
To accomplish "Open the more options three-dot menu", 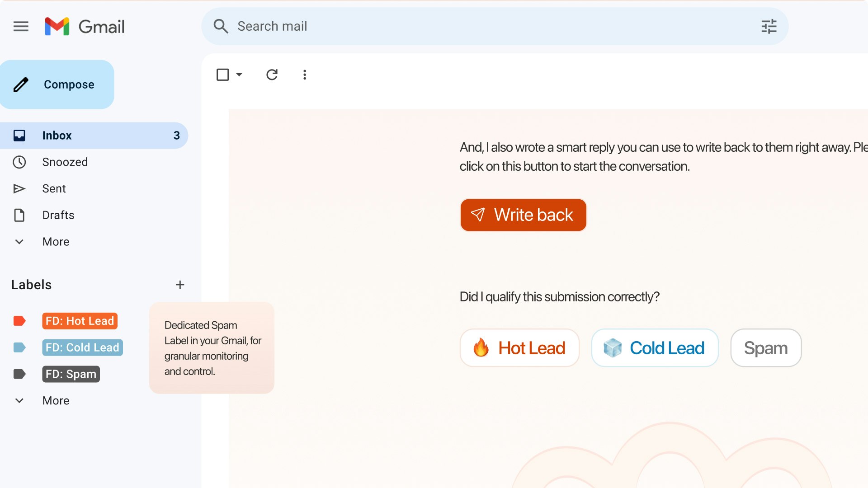I will [305, 75].
